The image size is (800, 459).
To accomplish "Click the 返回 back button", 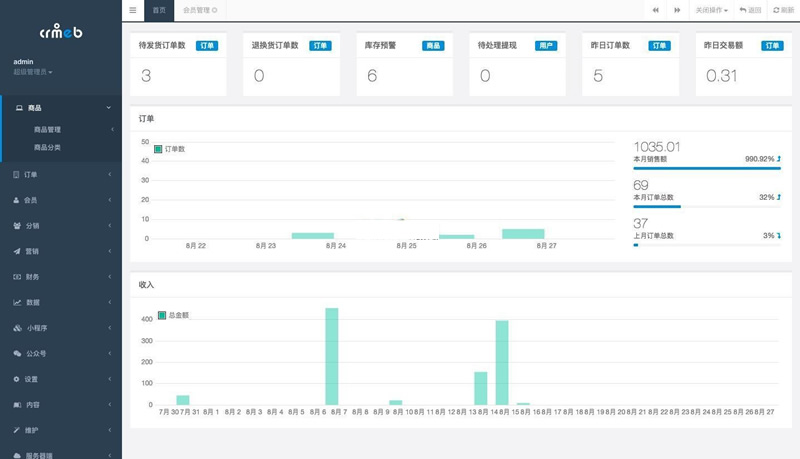I will [x=750, y=10].
